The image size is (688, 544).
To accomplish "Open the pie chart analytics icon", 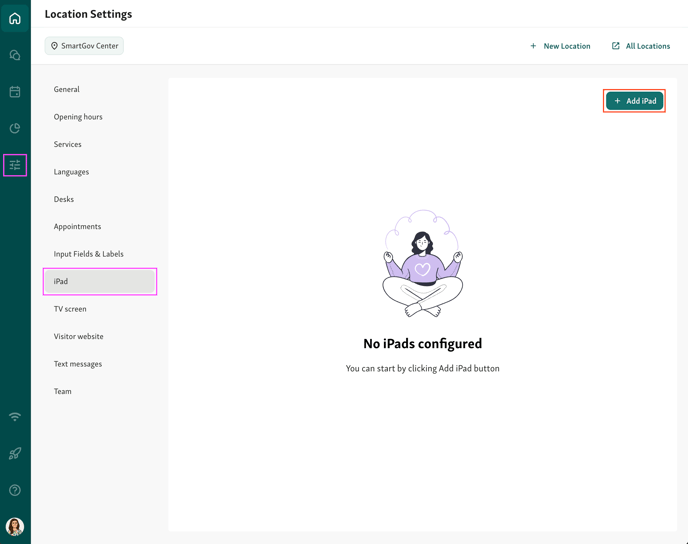I will (x=15, y=128).
